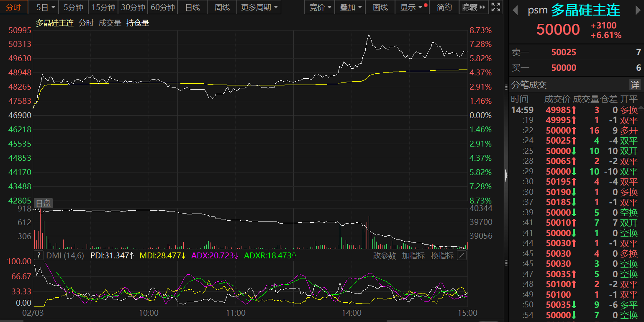
Task: Expand the 更多周期 dropdown
Action: [x=259, y=7]
